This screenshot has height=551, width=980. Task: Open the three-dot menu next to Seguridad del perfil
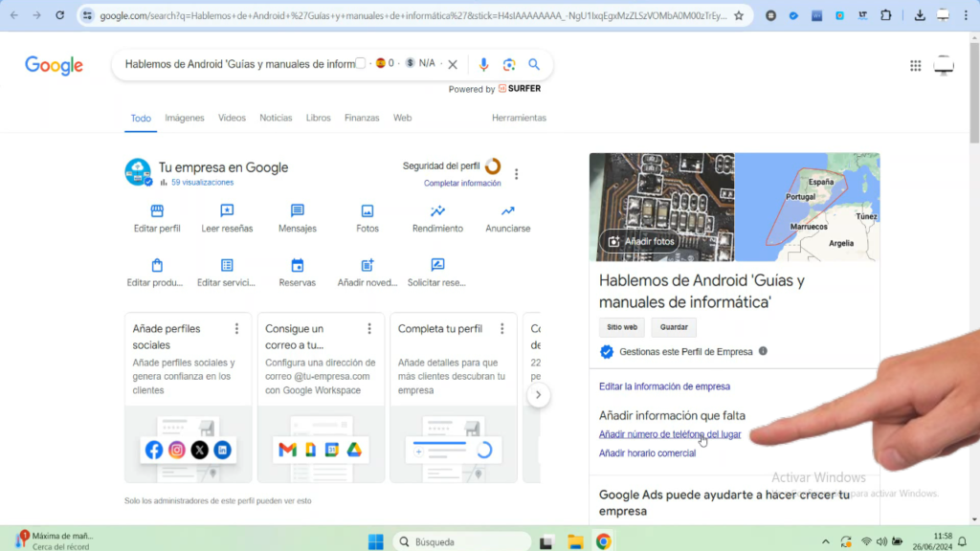click(x=516, y=173)
